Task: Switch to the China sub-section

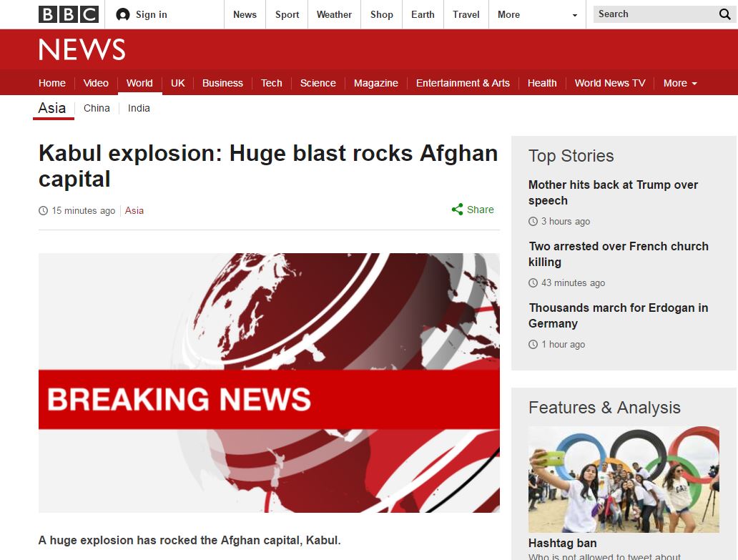Action: [97, 108]
